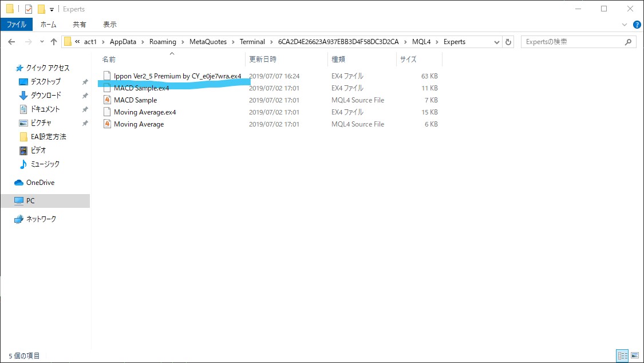Click 6CA2D4E26623A937EBB3D4F58DC3D2CA in the breadcrumb
Image resolution: width=644 pixels, height=363 pixels.
(x=338, y=42)
